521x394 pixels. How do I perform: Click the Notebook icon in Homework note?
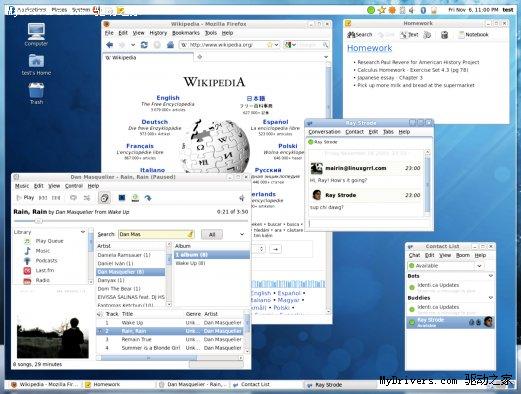point(473,34)
